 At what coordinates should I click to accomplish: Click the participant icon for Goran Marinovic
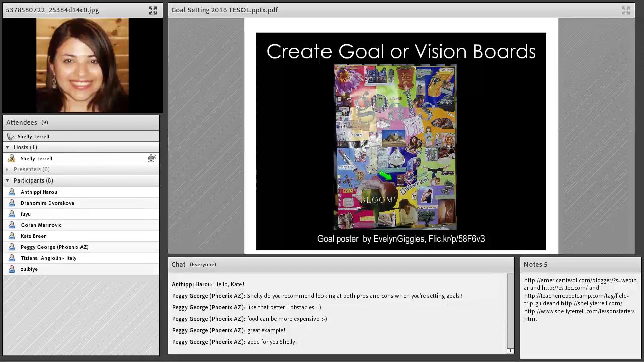click(12, 225)
